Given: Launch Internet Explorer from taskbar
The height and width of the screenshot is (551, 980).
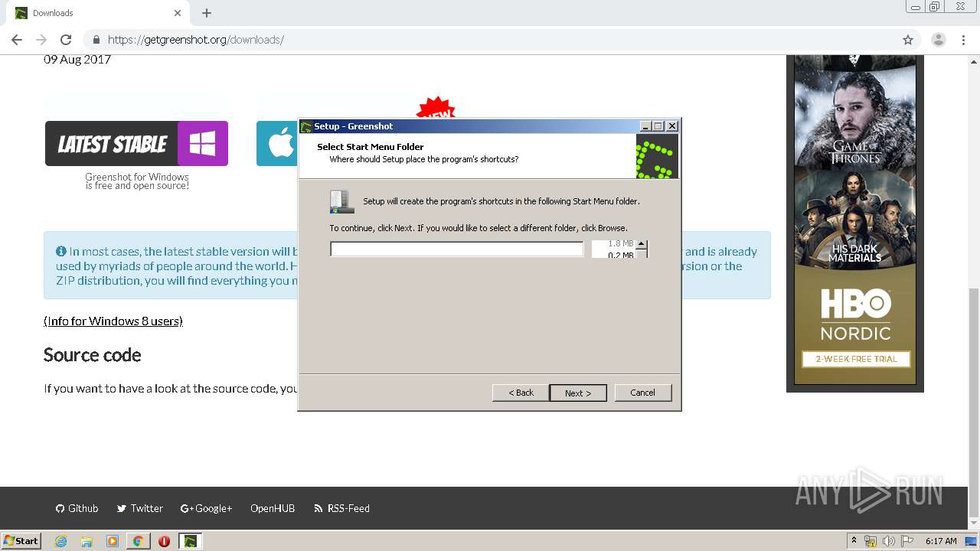Looking at the screenshot, I should click(x=61, y=541).
